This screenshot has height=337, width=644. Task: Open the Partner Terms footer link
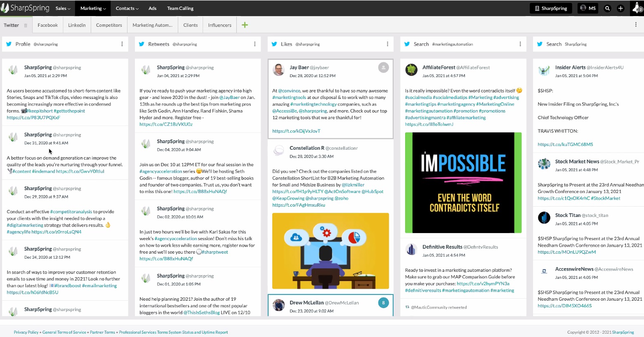[102, 332]
